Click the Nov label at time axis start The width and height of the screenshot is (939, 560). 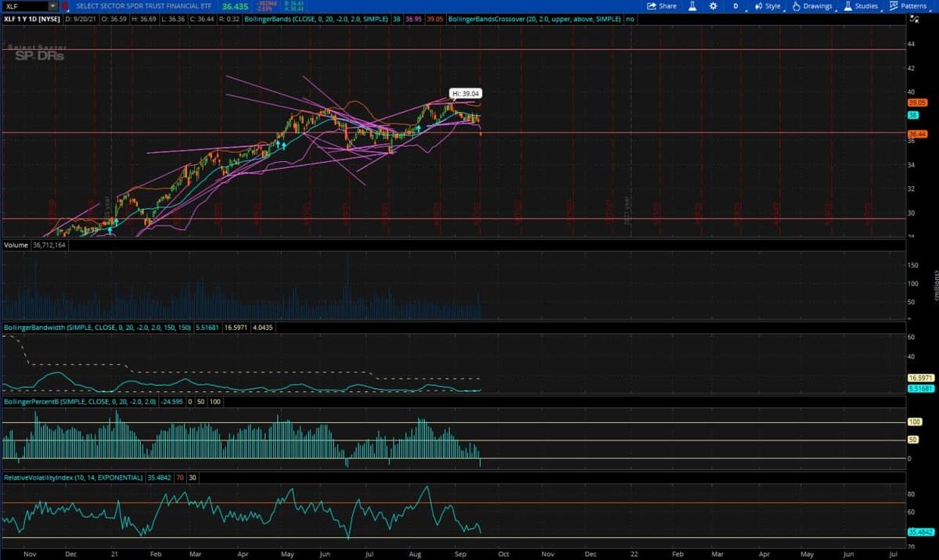tap(28, 553)
